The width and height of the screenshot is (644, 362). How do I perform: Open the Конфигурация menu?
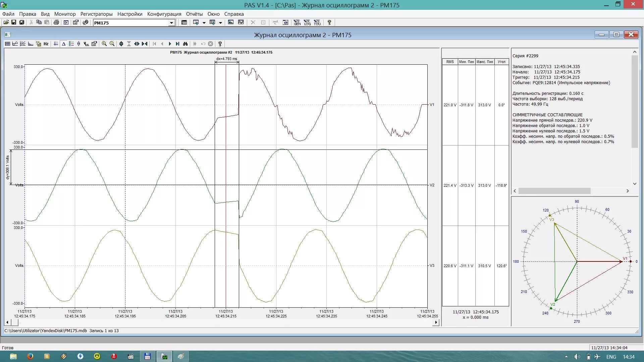164,14
